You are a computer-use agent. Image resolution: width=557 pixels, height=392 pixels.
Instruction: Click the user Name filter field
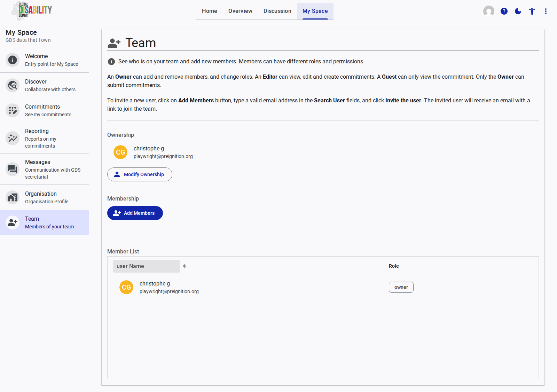tap(146, 266)
